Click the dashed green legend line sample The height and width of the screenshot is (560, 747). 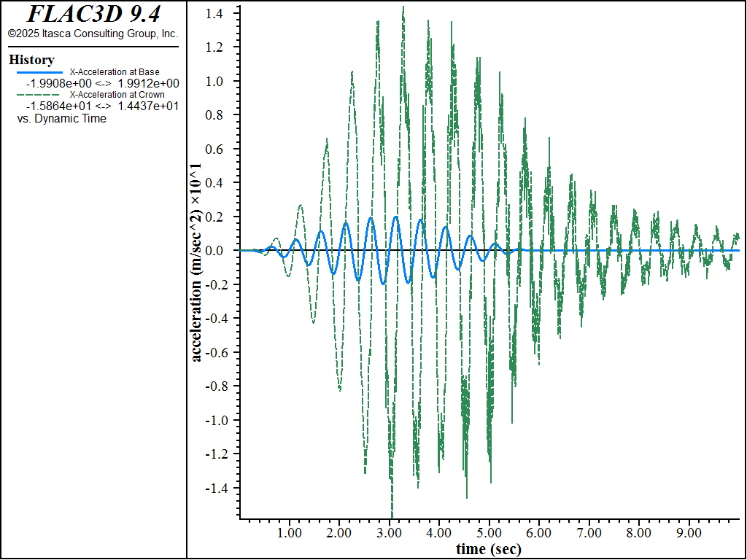click(39, 95)
